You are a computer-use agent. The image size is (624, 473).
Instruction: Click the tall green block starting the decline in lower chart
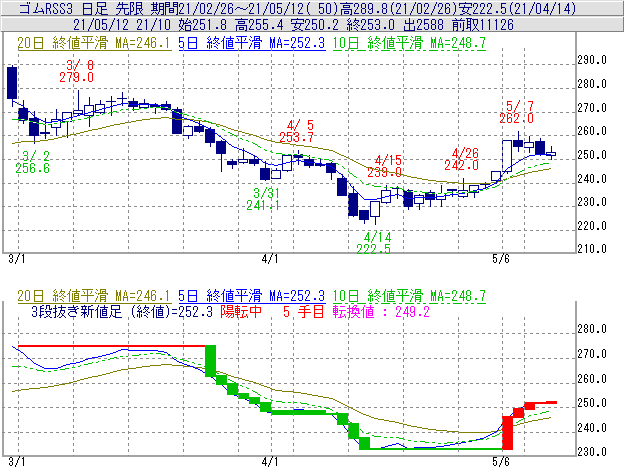[211, 360]
